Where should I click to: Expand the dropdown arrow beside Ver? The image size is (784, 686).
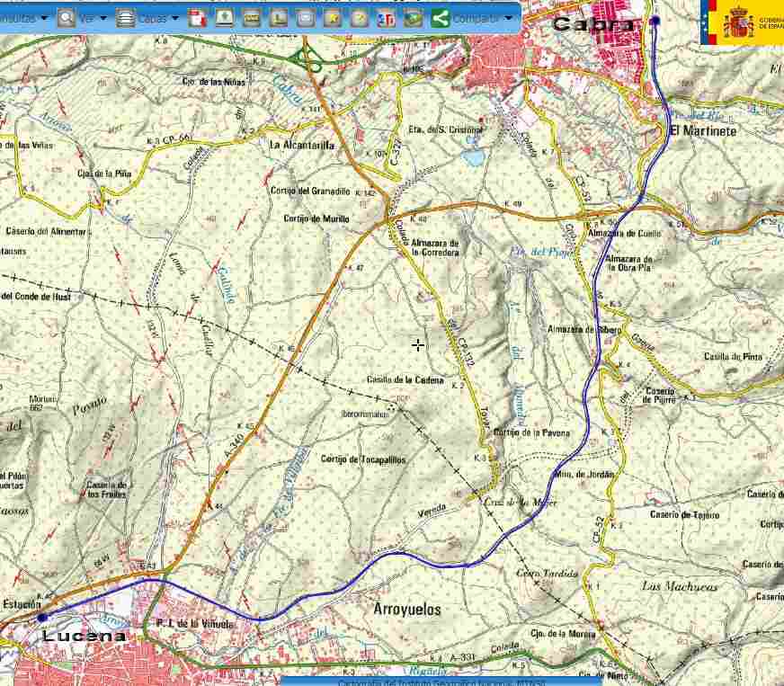tap(102, 18)
